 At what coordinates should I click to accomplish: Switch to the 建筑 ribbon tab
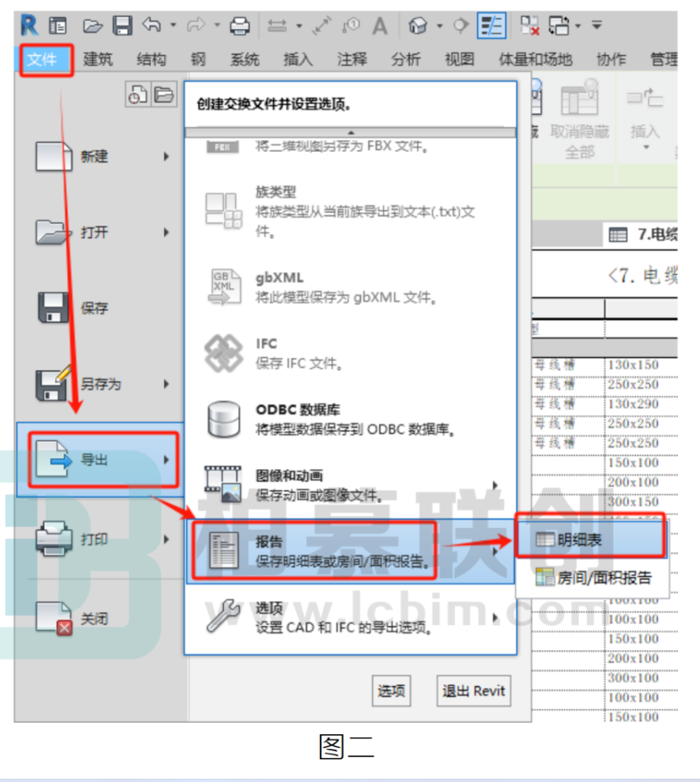pos(98,60)
